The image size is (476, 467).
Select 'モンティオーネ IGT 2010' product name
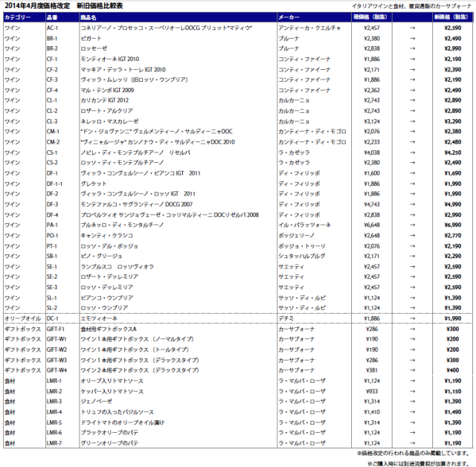click(110, 59)
